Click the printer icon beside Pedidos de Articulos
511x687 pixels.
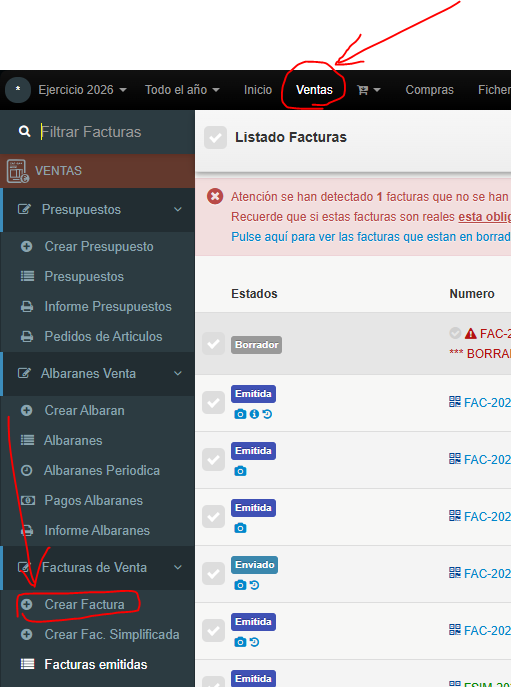[x=27, y=336]
